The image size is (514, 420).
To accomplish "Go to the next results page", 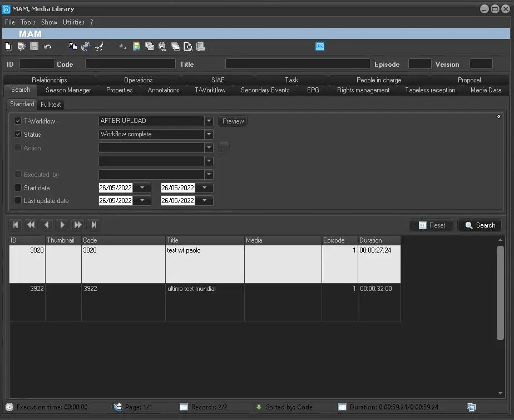I will [62, 225].
